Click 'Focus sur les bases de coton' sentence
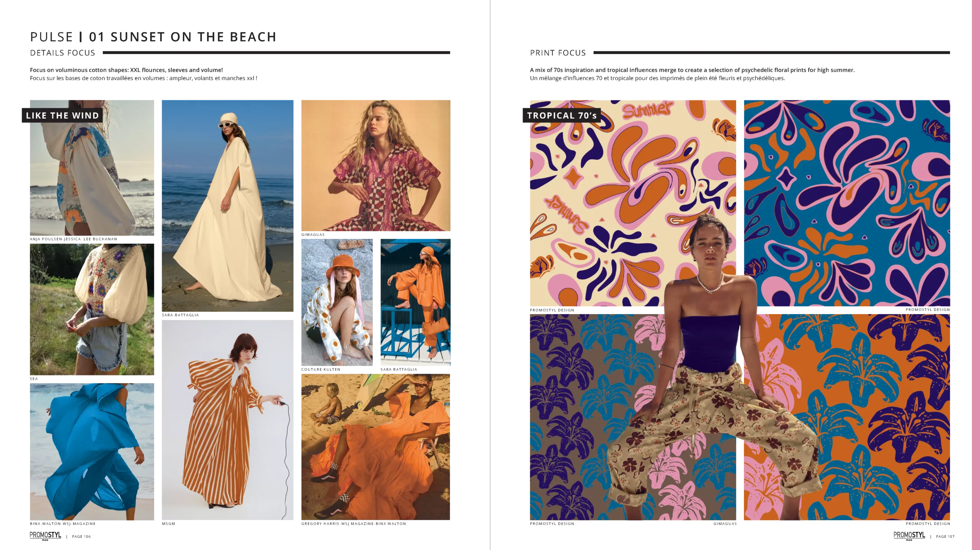980x550 pixels. tap(144, 78)
